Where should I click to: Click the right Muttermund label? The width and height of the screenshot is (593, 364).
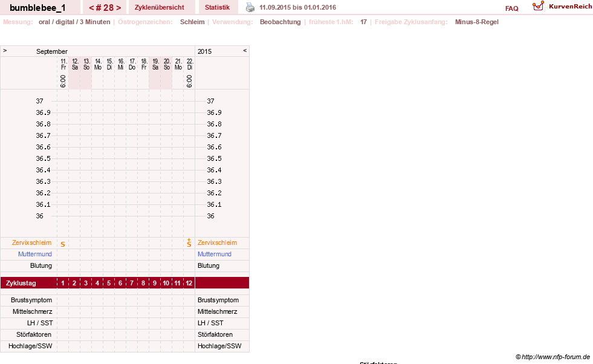[x=215, y=254]
